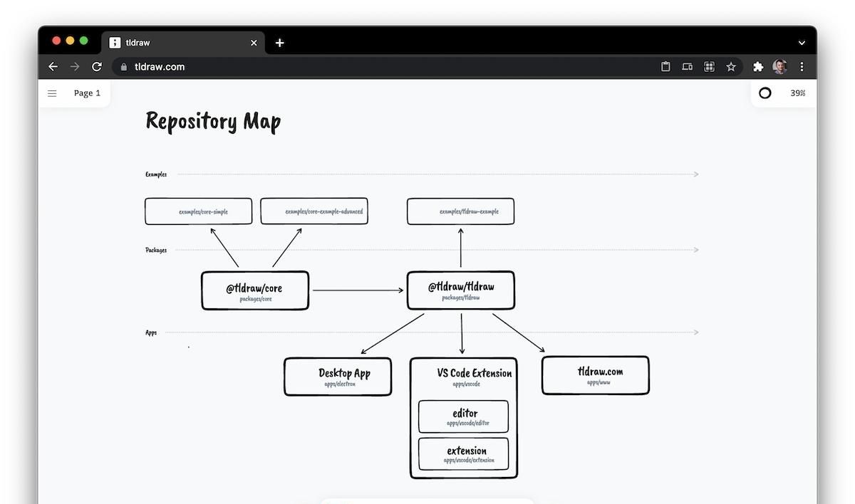Select the @tldraw/core box
The image size is (855, 504).
point(255,290)
